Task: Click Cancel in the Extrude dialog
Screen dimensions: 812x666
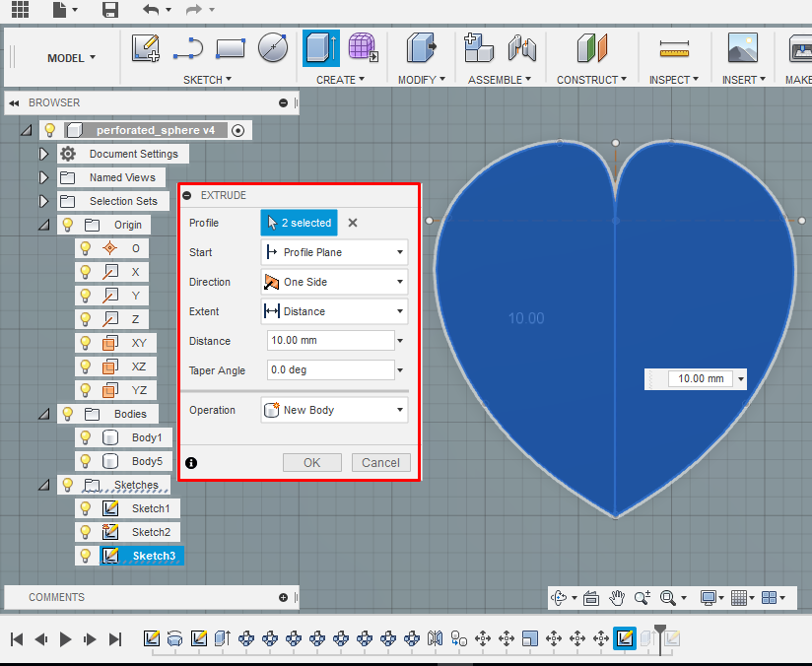Action: 380,462
